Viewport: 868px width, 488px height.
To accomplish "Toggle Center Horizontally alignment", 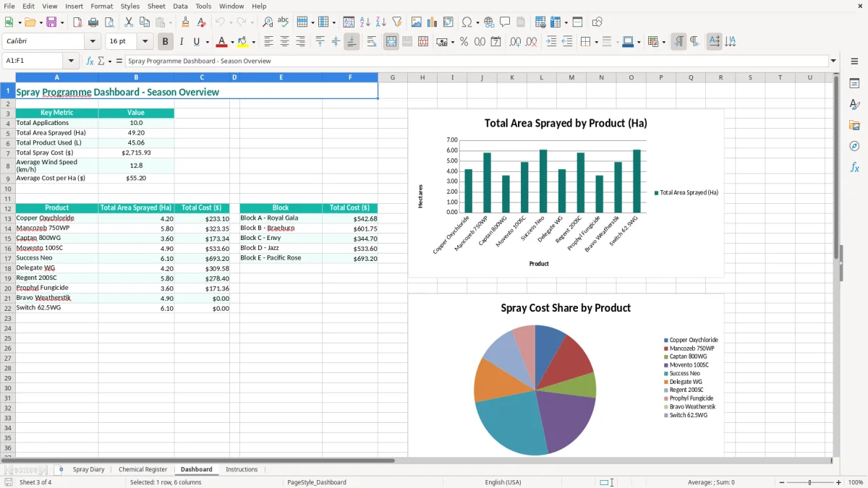I will tap(284, 42).
